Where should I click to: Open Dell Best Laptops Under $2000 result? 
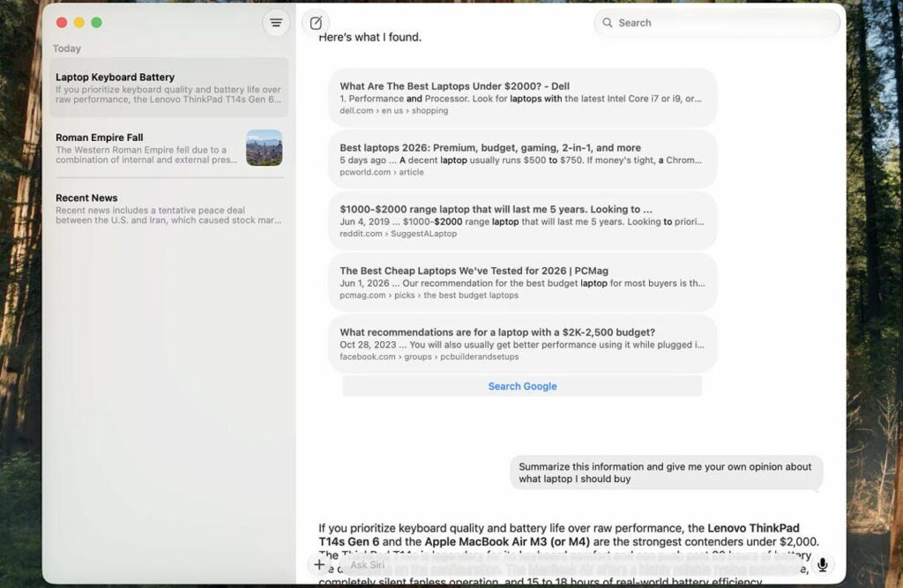click(522, 97)
